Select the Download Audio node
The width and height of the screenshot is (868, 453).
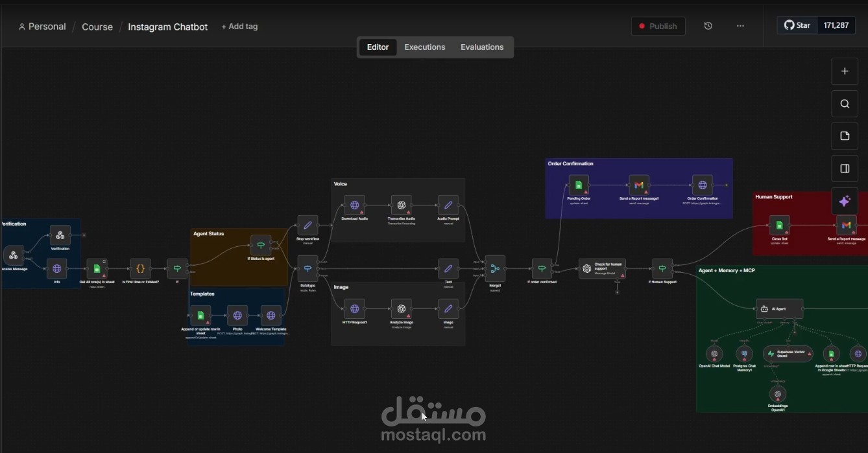354,205
